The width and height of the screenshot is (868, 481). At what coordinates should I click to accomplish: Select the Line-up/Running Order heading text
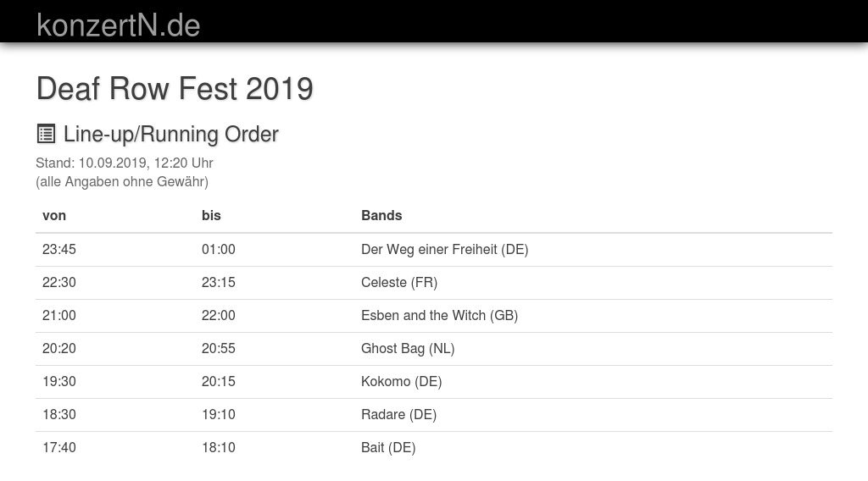pos(170,134)
